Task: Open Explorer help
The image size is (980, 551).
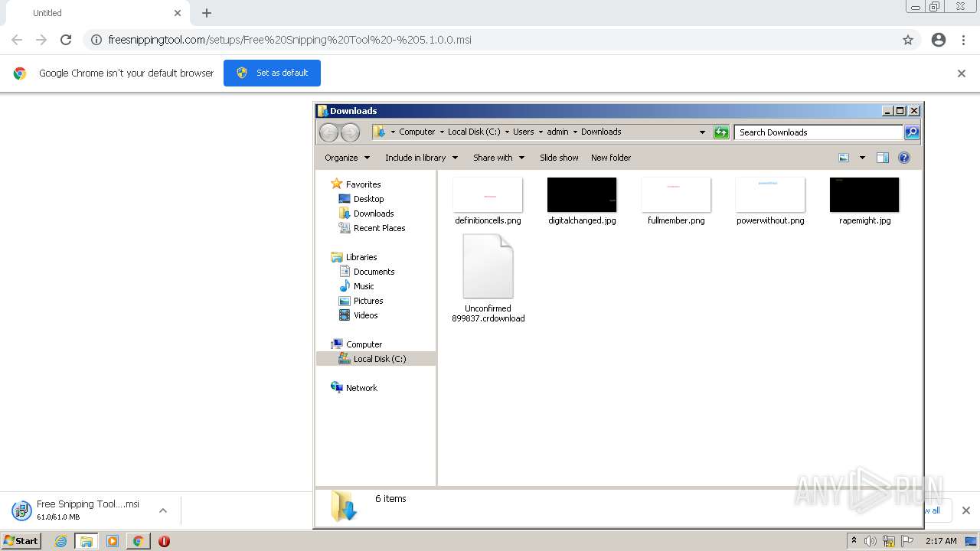Action: pos(904,158)
